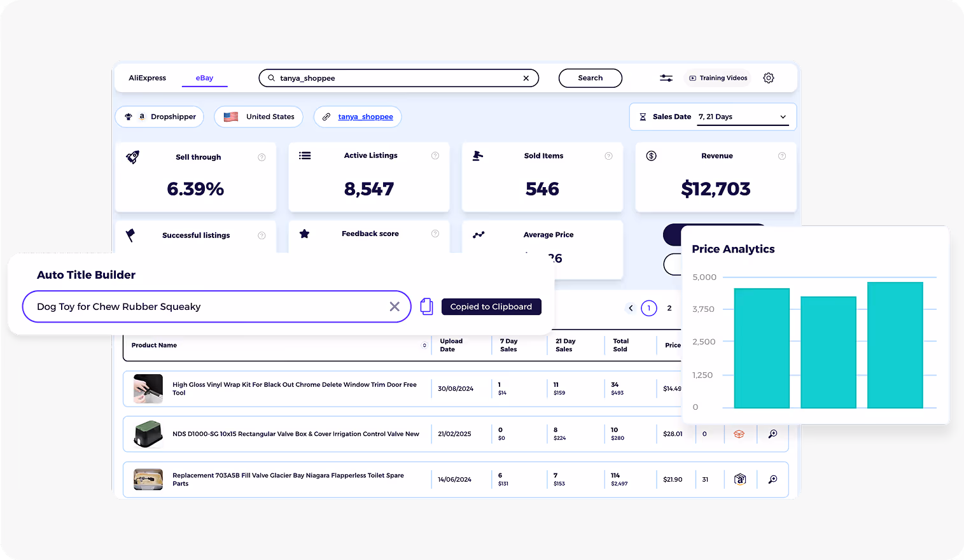The width and height of the screenshot is (964, 560).
Task: Select the eBay tab
Action: 204,78
